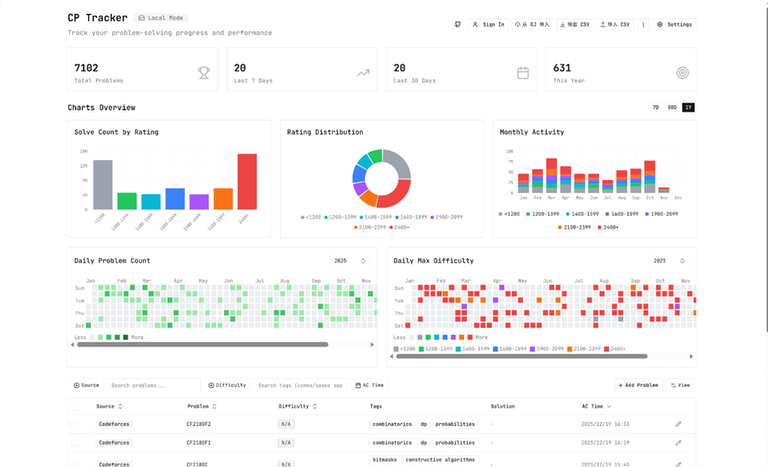Open the year dropdown in Daily Problem Count
The image size is (768, 467).
click(x=349, y=261)
